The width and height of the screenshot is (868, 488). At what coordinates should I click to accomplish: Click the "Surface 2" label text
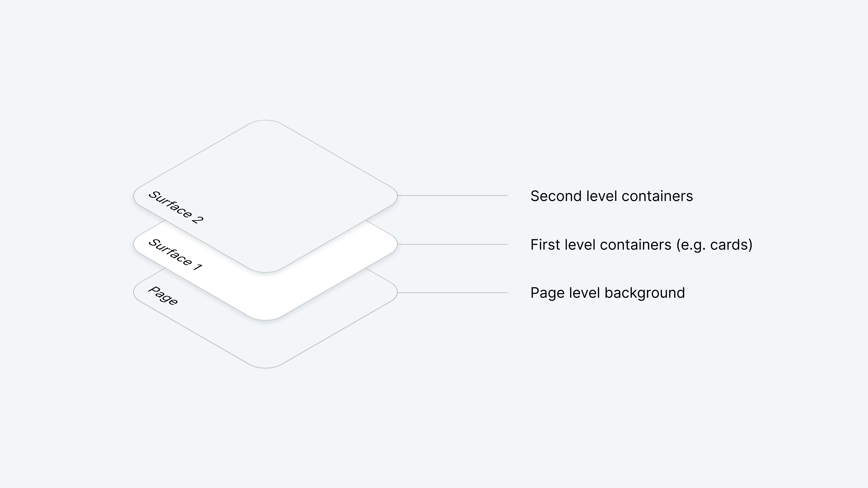pos(176,207)
